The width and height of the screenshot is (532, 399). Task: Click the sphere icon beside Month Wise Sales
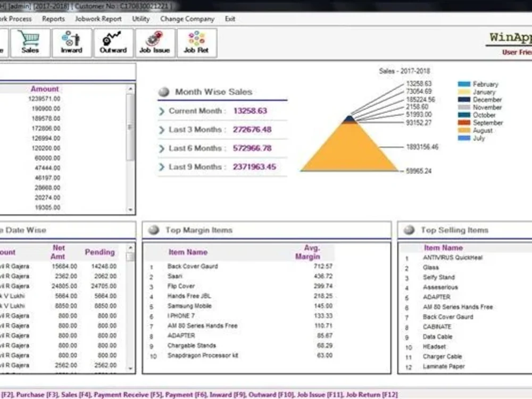[x=164, y=92]
